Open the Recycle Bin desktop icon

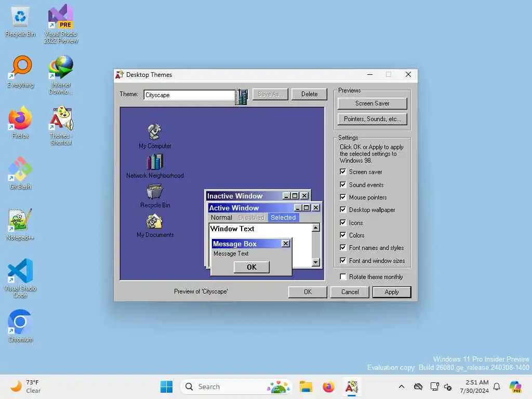(x=20, y=21)
